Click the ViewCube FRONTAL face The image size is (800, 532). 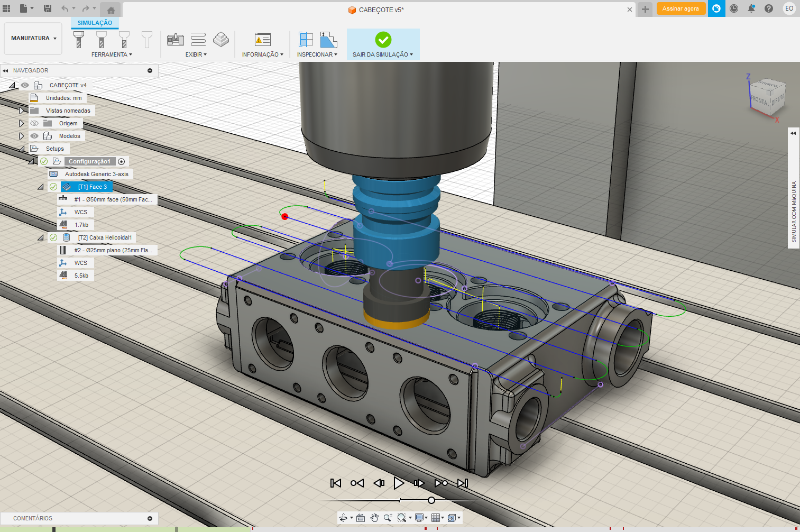(760, 99)
